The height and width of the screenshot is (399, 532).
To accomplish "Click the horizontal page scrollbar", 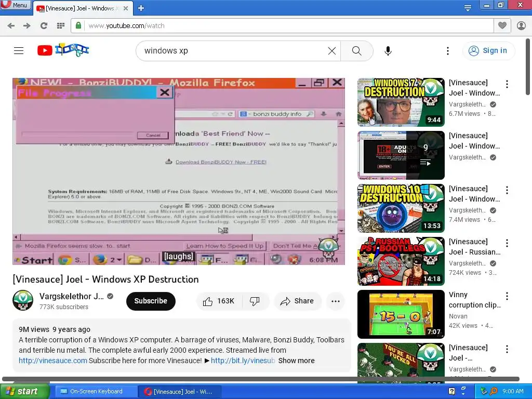I will (261, 379).
